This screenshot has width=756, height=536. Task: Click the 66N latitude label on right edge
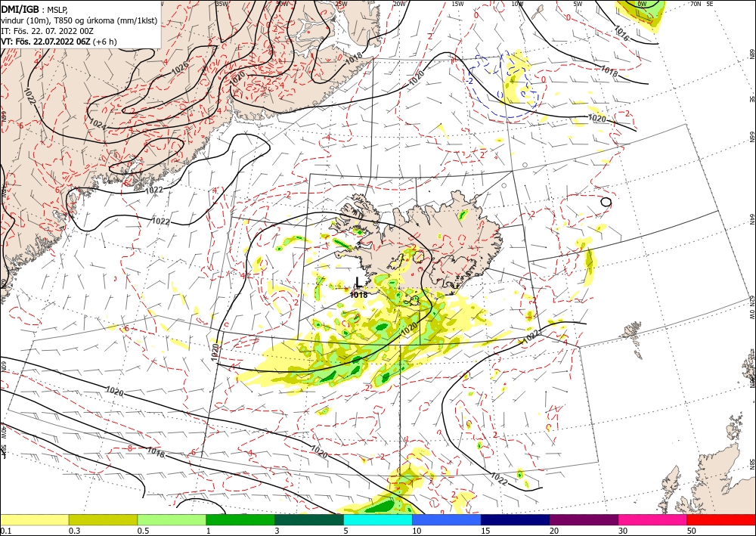pos(751,138)
